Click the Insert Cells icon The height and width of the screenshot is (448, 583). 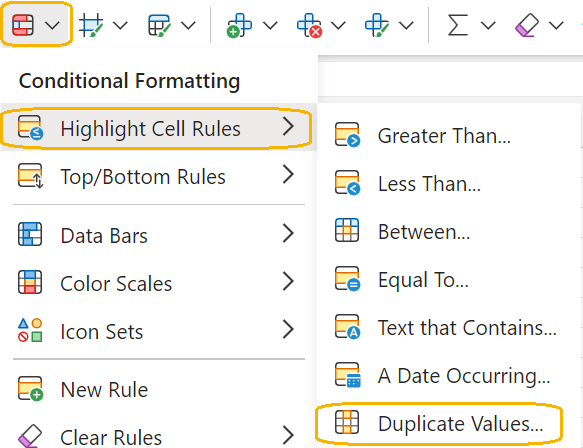(x=239, y=25)
